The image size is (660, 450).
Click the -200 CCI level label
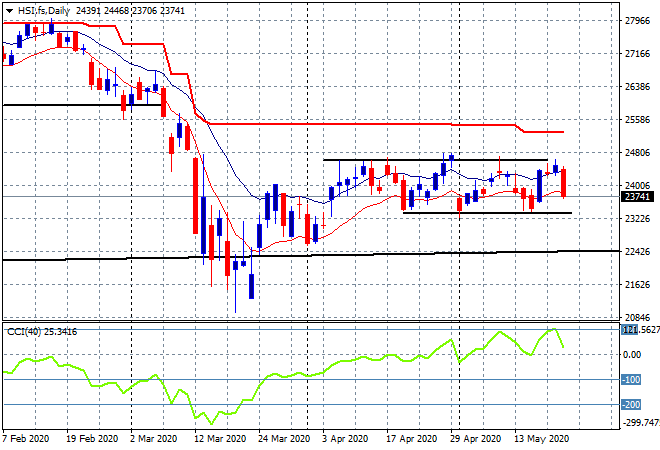click(x=631, y=405)
